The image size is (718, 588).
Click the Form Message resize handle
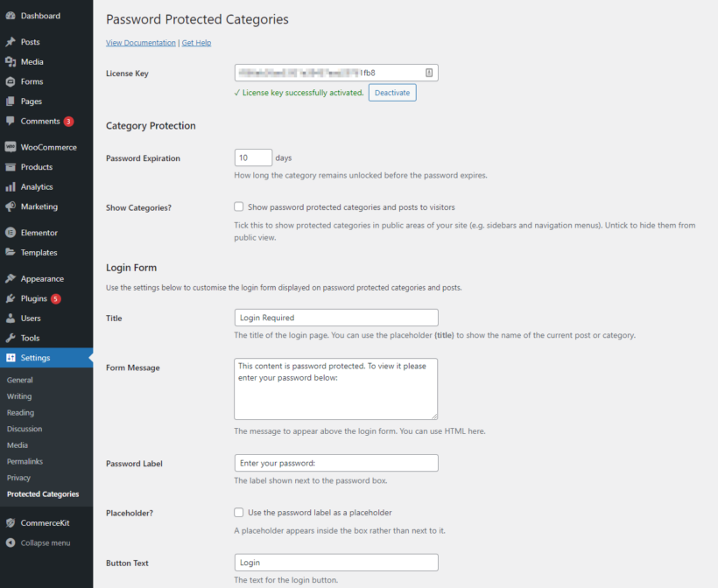(x=434, y=416)
